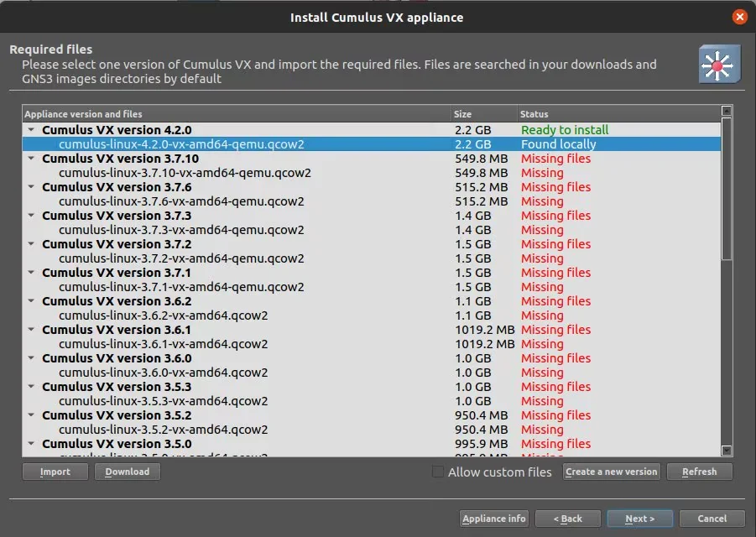Enable the Allow custom files checkbox

coord(438,472)
